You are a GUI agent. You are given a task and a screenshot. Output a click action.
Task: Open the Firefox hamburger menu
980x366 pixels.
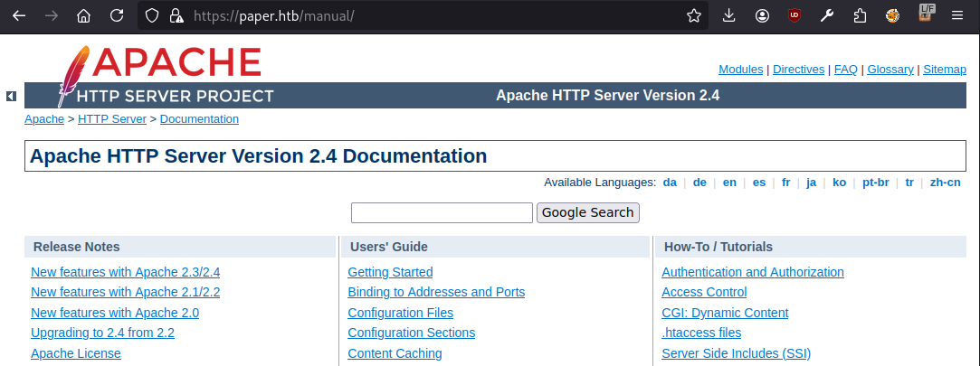[957, 15]
